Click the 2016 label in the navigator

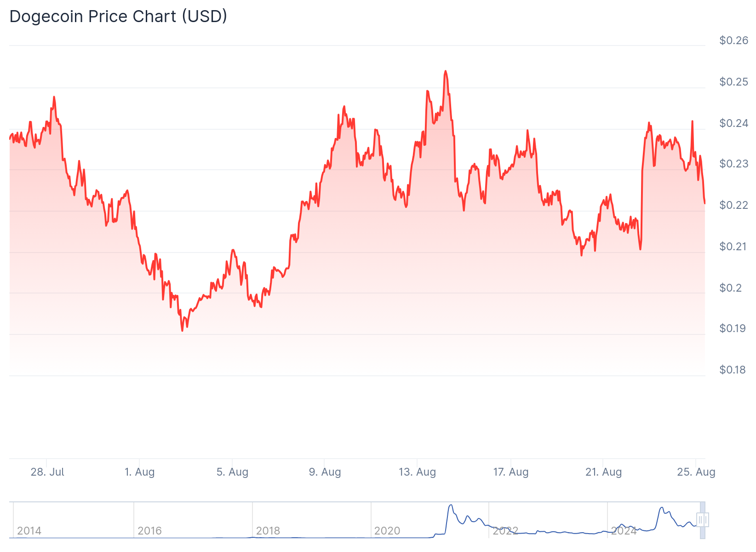(x=149, y=531)
